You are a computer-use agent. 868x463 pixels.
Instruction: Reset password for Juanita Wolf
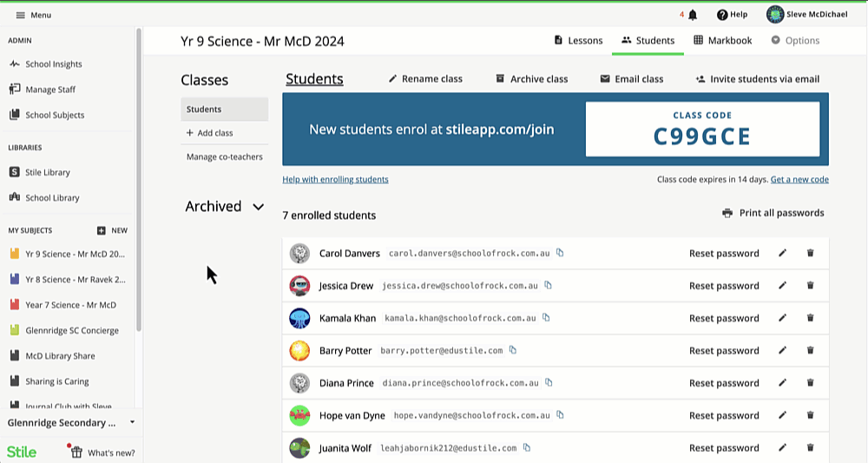(724, 447)
